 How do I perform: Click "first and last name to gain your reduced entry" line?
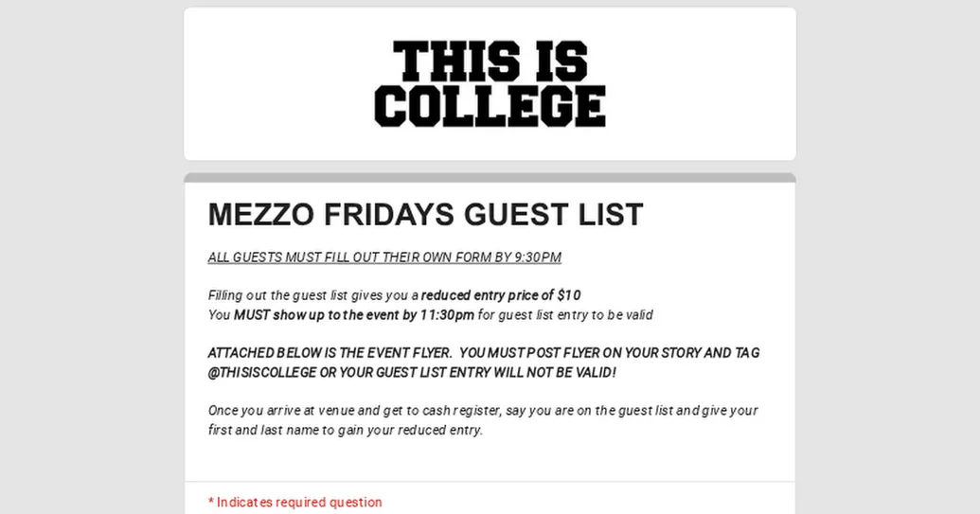click(346, 431)
